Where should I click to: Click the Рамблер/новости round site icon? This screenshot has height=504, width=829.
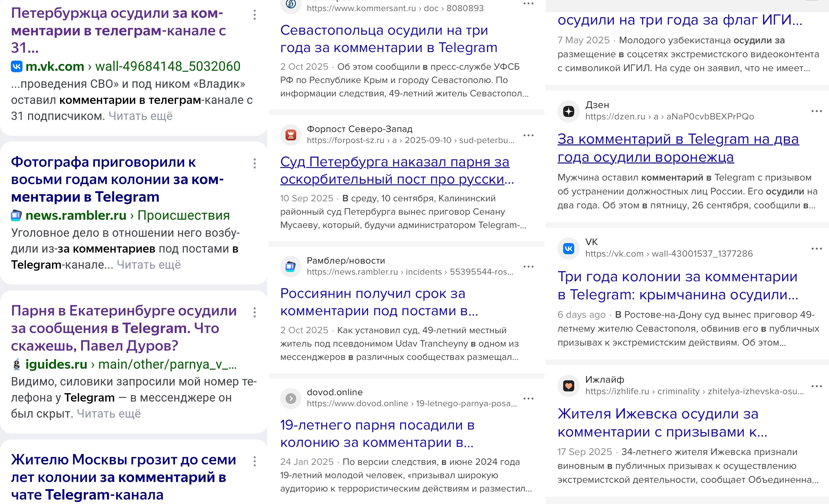click(291, 266)
